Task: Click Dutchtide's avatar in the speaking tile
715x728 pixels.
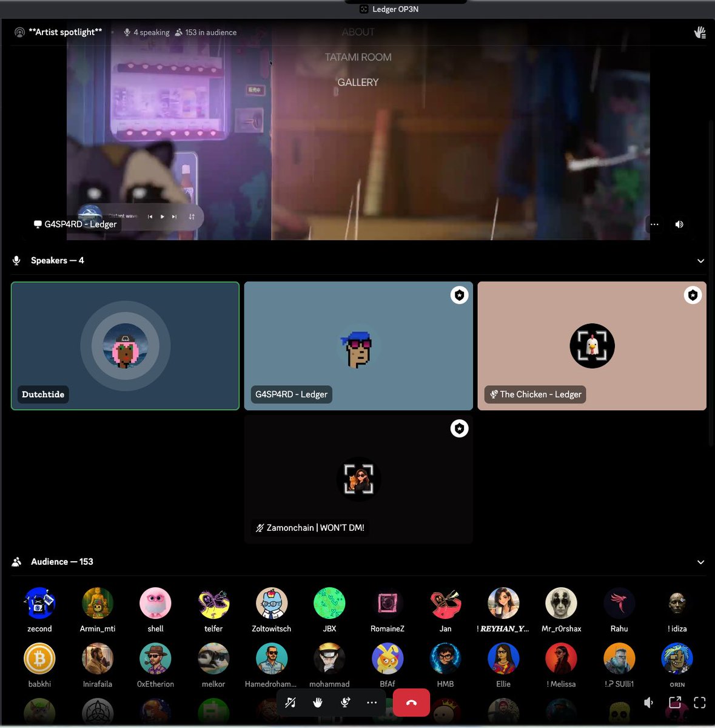Action: coord(125,346)
